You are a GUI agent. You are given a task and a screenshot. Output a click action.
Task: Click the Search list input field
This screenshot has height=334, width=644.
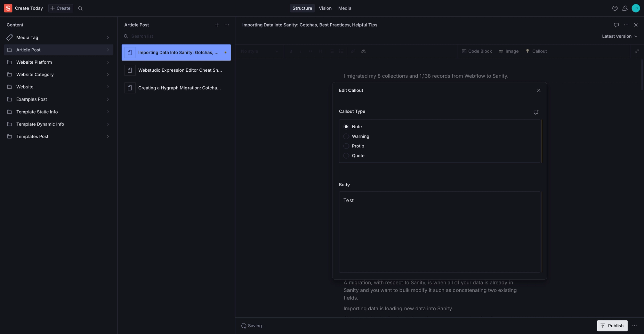click(176, 36)
